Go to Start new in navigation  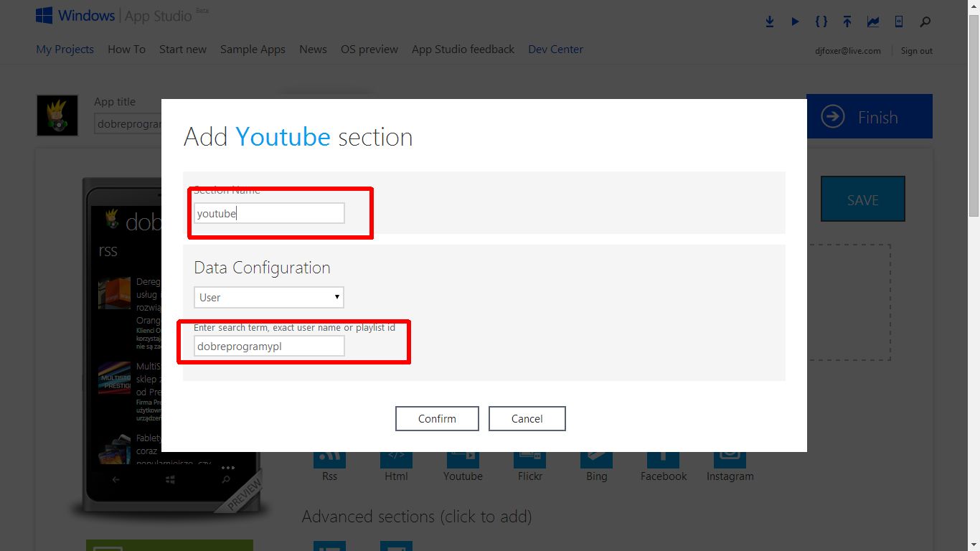tap(183, 50)
